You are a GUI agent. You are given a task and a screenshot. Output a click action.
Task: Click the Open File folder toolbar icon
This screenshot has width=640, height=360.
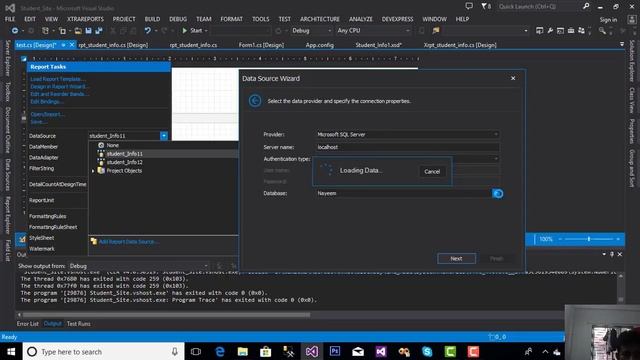tap(78, 31)
